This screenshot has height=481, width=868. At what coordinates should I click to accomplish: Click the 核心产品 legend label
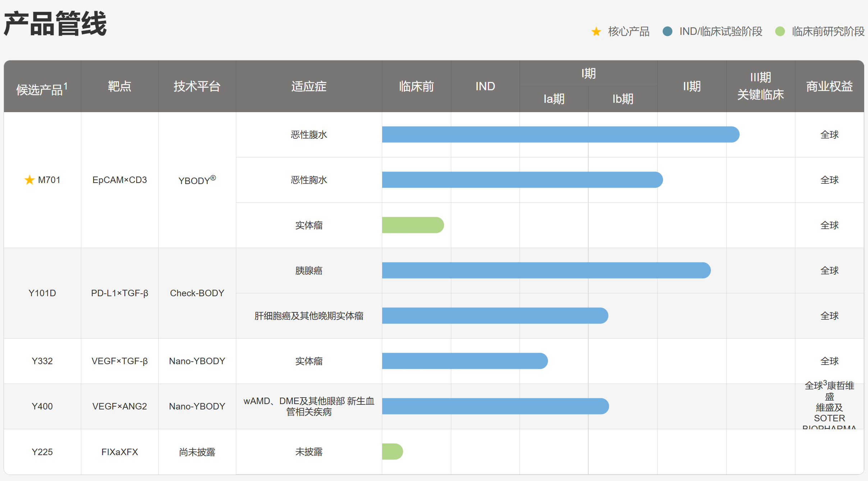pyautogui.click(x=629, y=31)
